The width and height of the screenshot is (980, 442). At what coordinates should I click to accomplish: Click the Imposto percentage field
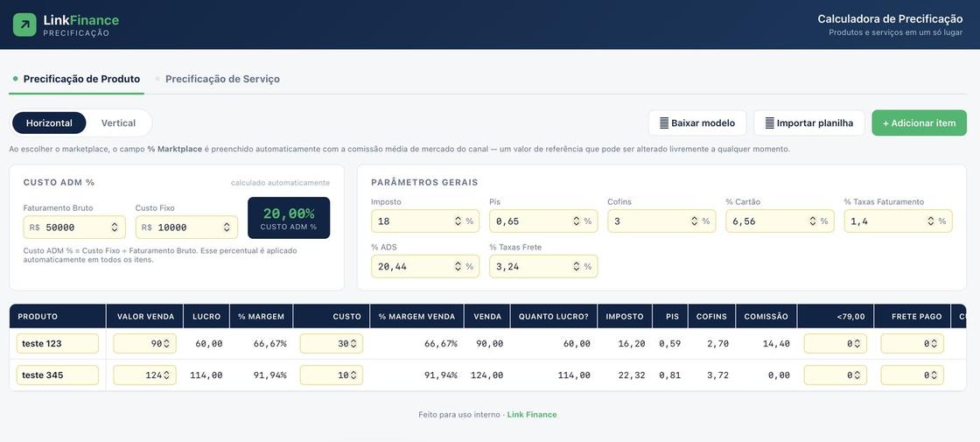[x=425, y=221]
